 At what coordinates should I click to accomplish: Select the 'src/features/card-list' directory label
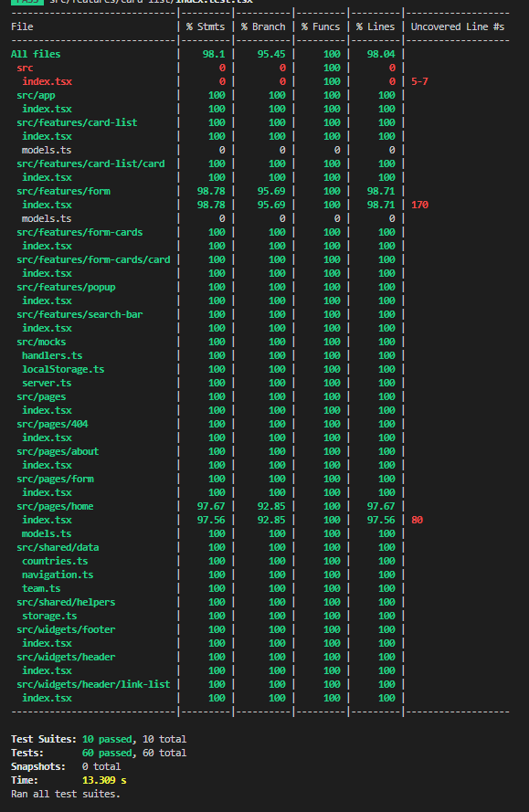pos(77,122)
